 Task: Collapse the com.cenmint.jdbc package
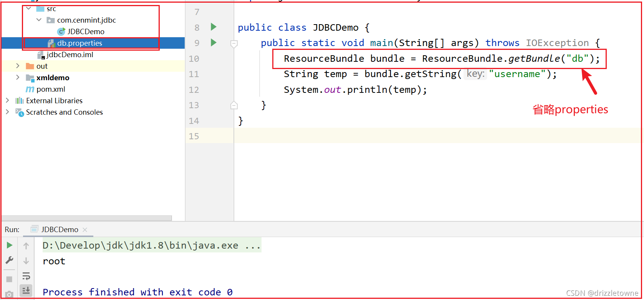[39, 20]
